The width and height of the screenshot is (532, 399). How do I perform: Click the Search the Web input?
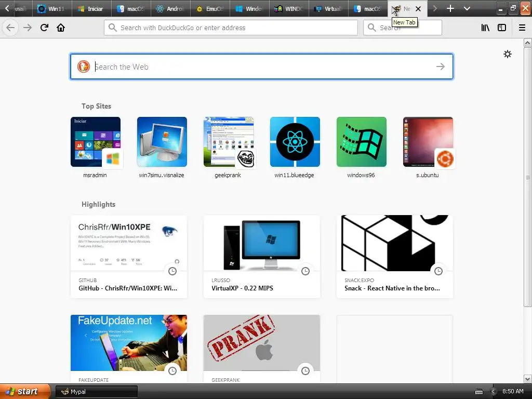coord(262,66)
